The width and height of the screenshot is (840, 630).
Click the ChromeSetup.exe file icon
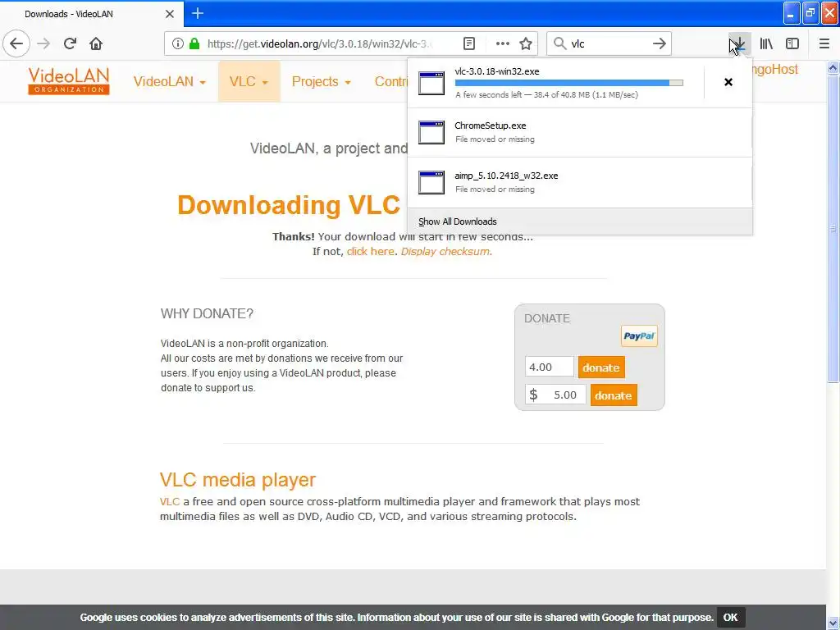[x=431, y=132]
